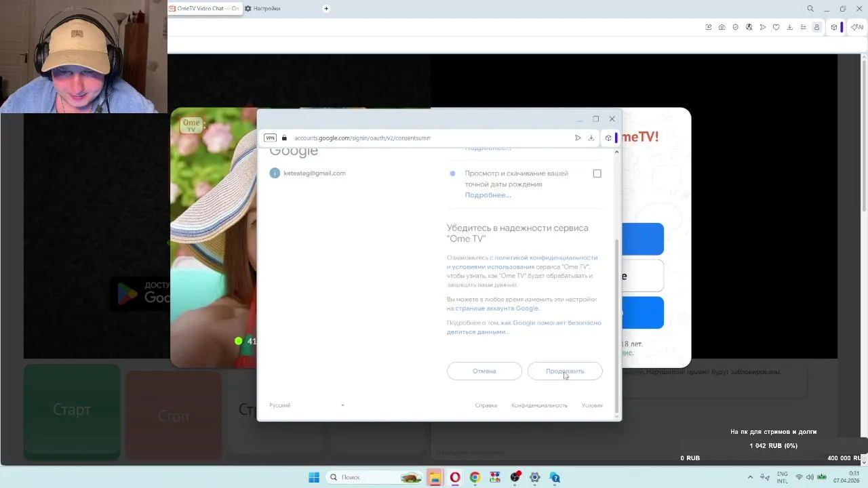Open link about how Google helps share data safely
Viewport: 868px width, 488px height.
[524, 327]
